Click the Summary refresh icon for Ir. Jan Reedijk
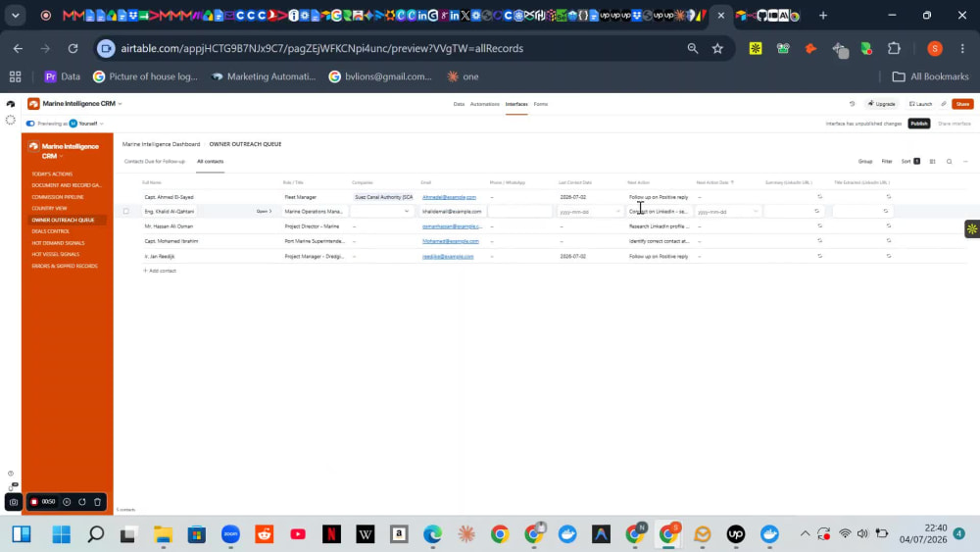This screenshot has height=552, width=980. click(819, 256)
